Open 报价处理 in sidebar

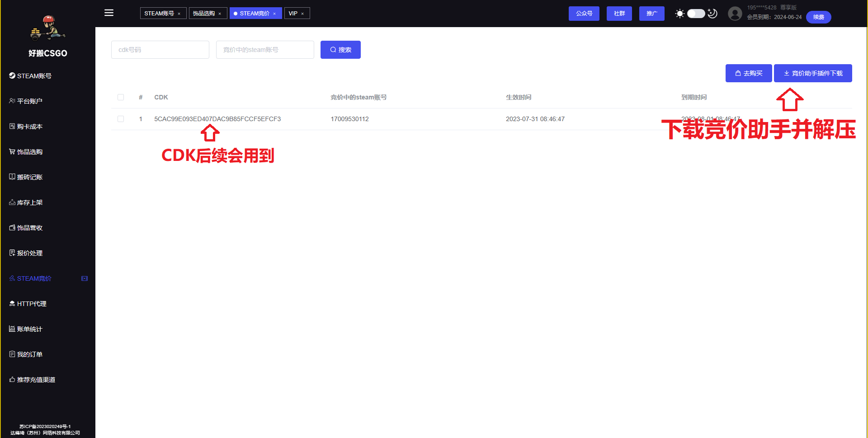[x=47, y=253]
